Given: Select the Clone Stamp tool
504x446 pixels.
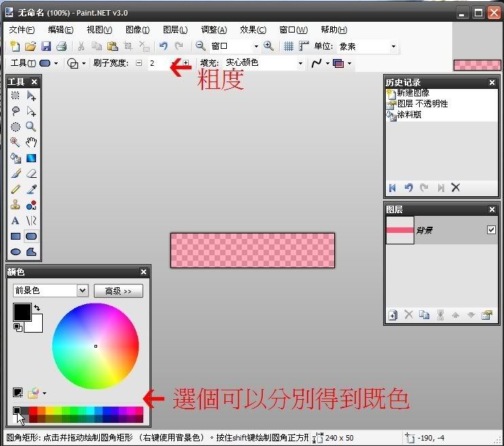Looking at the screenshot, I should (x=16, y=205).
